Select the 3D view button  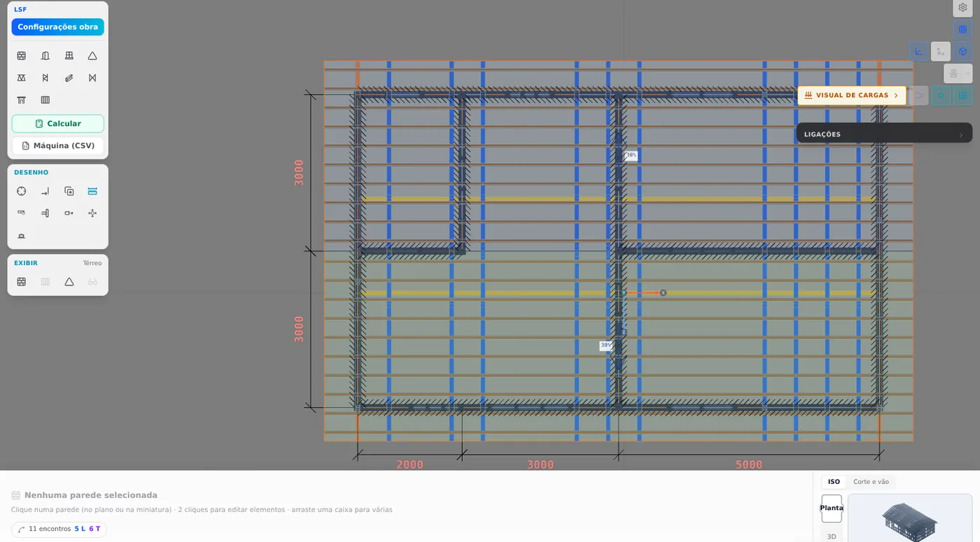pos(832,536)
